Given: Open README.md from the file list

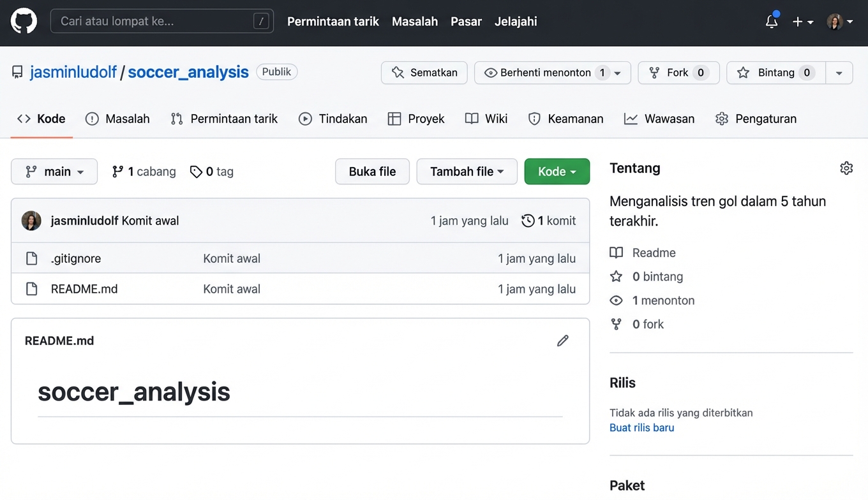Looking at the screenshot, I should [x=84, y=289].
